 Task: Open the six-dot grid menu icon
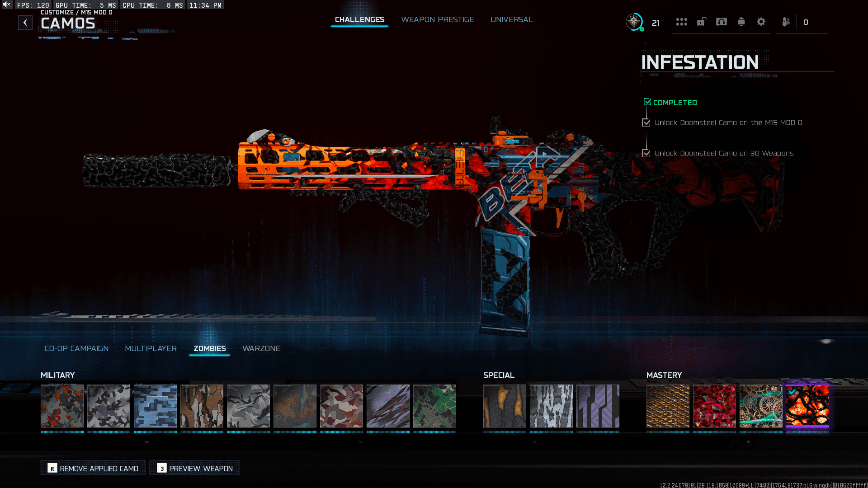(x=681, y=22)
